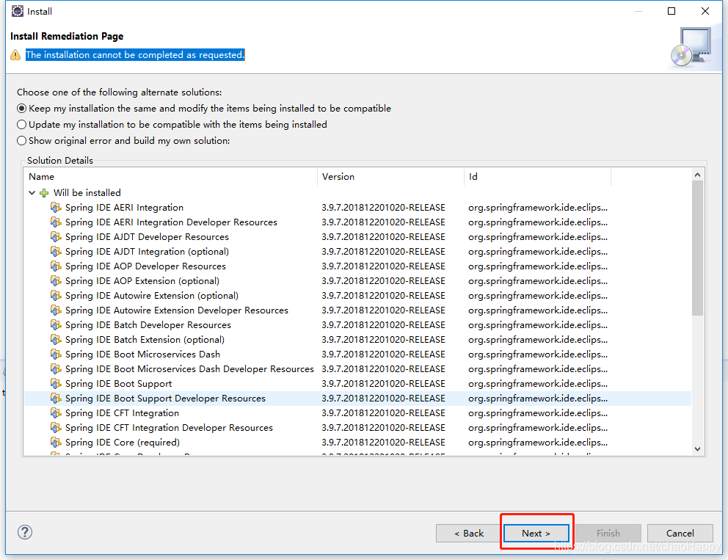Click icon beside Spring IDE AERI Integration
This screenshot has height=560, width=728.
tap(56, 207)
